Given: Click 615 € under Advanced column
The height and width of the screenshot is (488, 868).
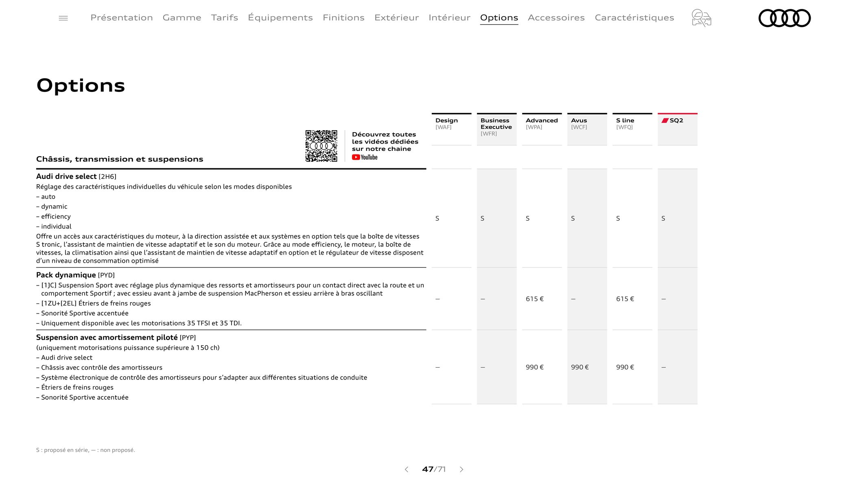Looking at the screenshot, I should (535, 299).
